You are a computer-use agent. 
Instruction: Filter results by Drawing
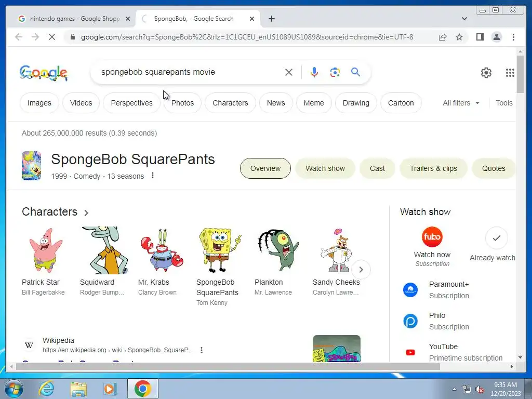[x=356, y=103]
